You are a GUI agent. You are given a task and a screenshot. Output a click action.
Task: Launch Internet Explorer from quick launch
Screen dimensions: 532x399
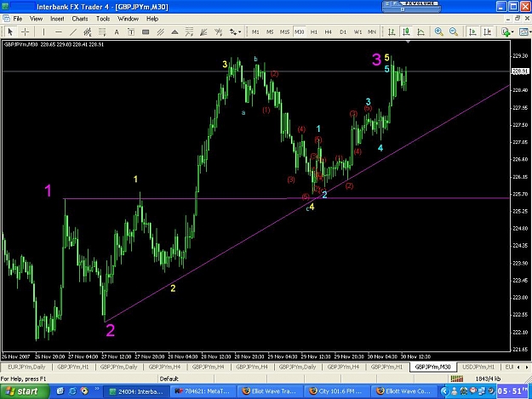[x=72, y=391]
